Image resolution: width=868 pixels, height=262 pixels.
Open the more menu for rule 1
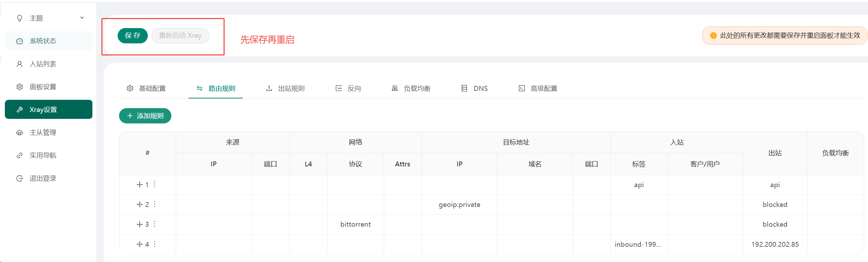(155, 184)
